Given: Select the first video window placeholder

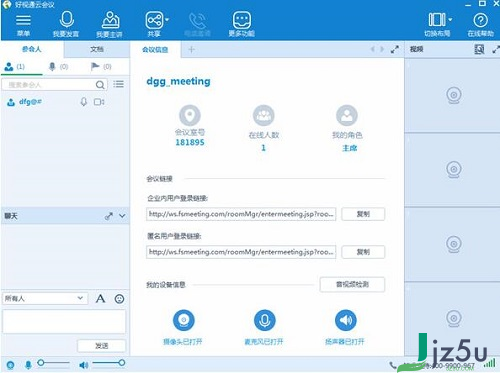Looking at the screenshot, I should tap(452, 96).
